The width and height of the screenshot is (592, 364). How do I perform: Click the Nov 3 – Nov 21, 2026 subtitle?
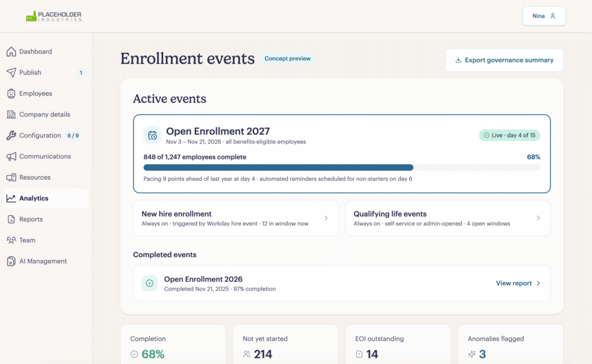[x=236, y=142]
